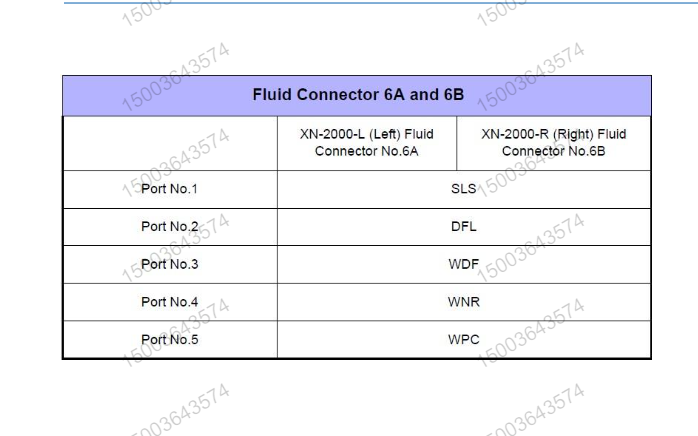Select the WNR value cell
Image resolution: width=698 pixels, height=436 pixels.
coord(464,302)
